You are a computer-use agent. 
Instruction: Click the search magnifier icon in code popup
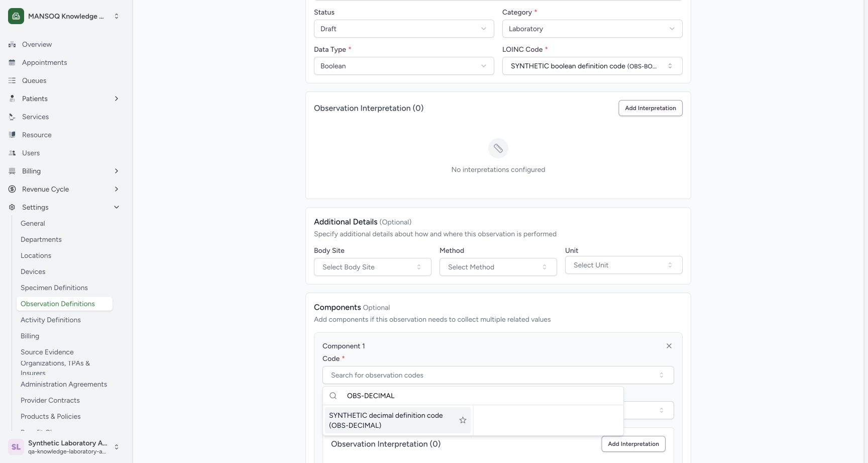click(x=333, y=396)
